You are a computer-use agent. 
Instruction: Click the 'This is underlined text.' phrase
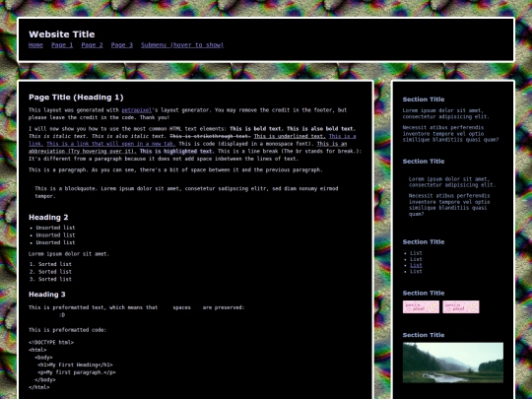[290, 136]
